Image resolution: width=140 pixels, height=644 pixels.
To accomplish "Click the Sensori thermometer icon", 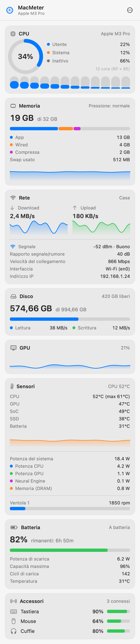I will pos(12,386).
